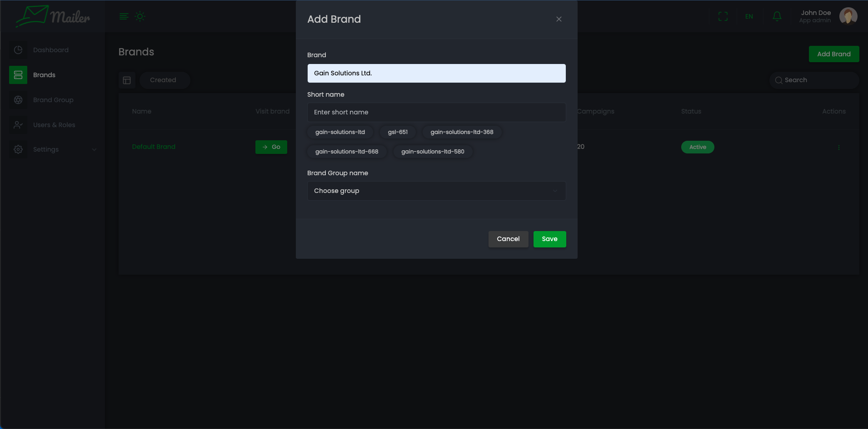Collapse sidebar using the hamburger menu icon
Screen dimensions: 868x429
coord(124,16)
